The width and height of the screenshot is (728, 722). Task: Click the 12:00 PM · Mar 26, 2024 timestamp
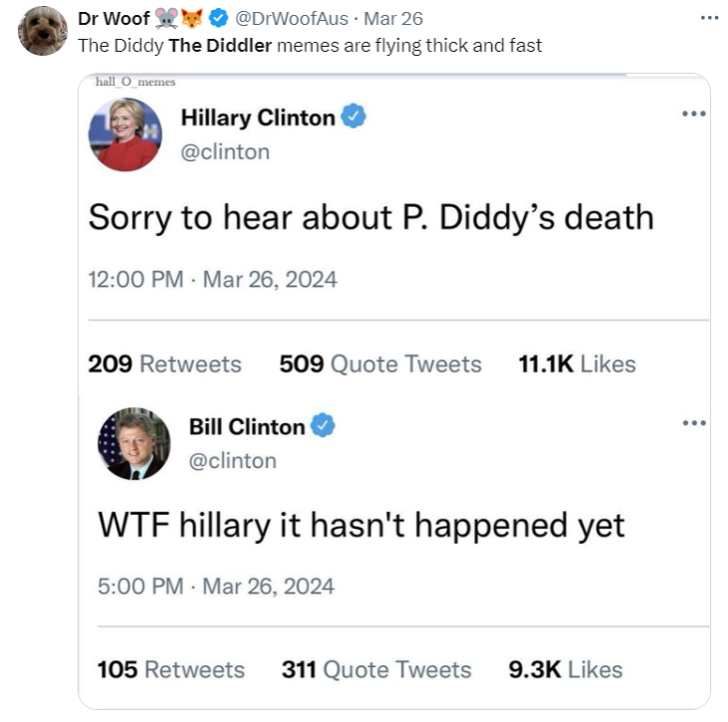coord(213,280)
